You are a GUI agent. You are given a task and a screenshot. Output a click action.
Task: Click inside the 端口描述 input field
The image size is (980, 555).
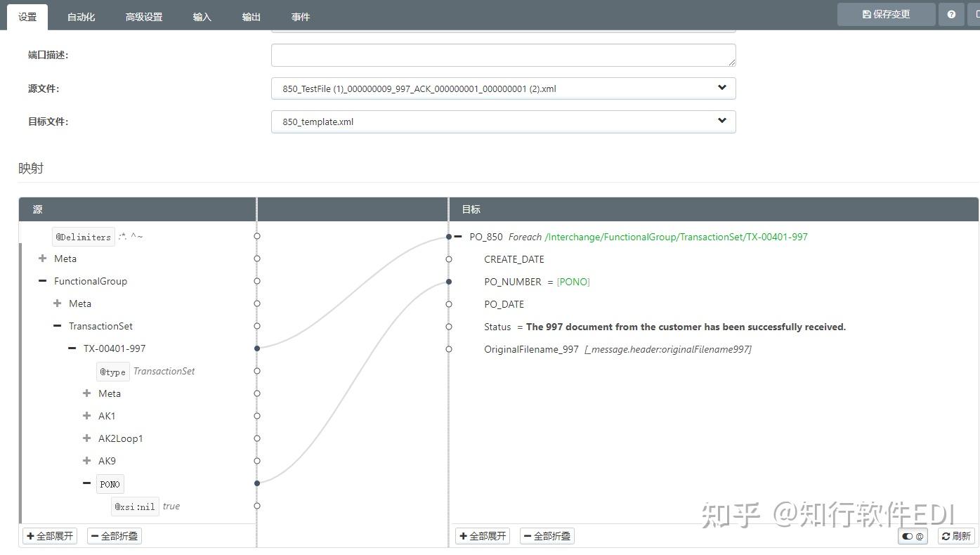coord(503,55)
